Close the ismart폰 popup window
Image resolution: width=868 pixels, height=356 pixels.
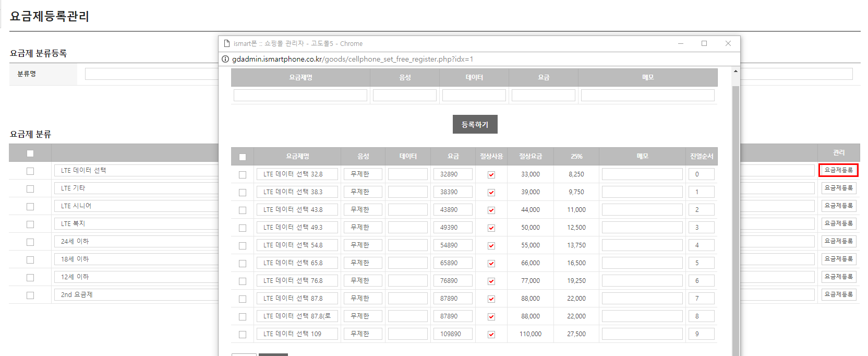click(728, 43)
